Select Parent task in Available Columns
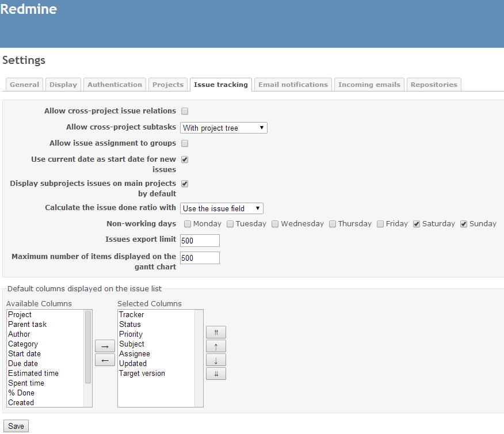 (45, 325)
